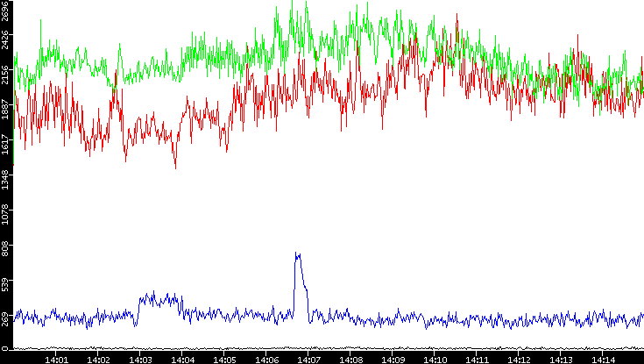This screenshot has width=644, height=364.
Task: Click the 14:01 time axis label
Action: click(56, 360)
